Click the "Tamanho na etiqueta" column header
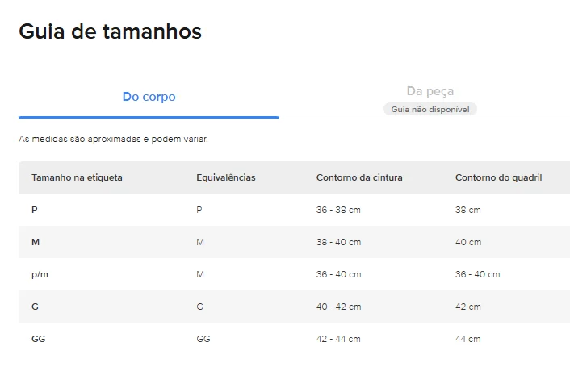This screenshot has width=570, height=392. [77, 177]
